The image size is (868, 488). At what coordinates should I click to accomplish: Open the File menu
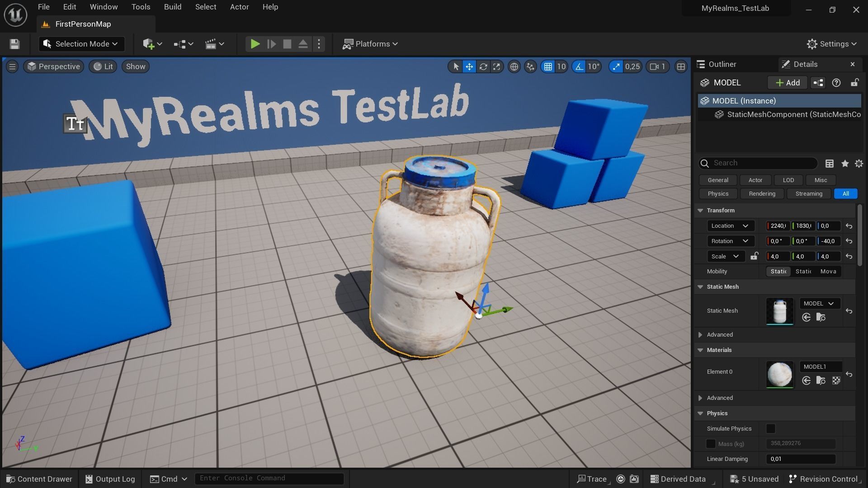44,7
